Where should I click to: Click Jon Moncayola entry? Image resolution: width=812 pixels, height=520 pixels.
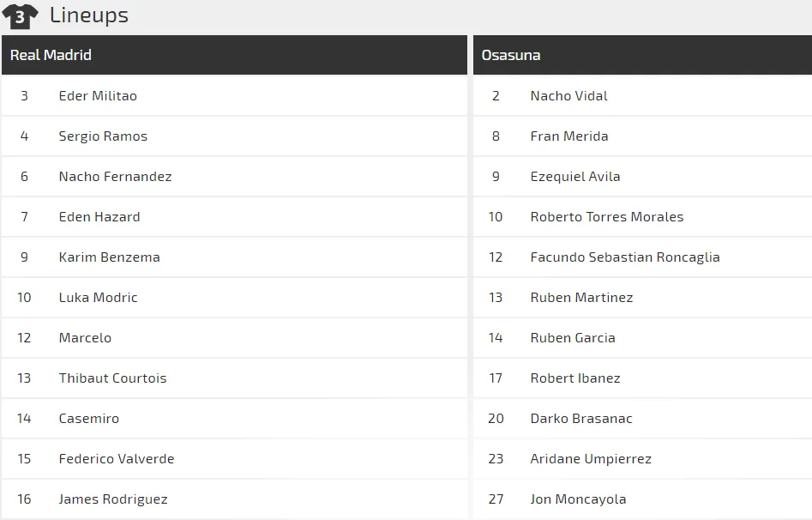[x=578, y=499]
